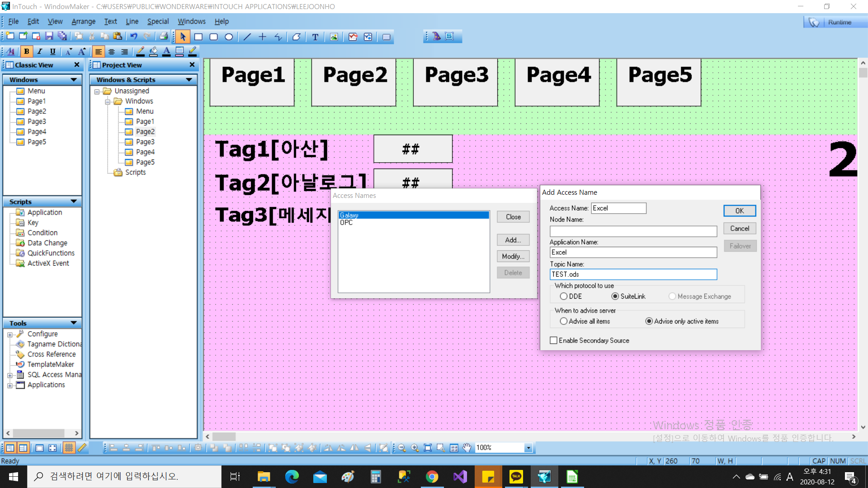
Task: Select the Polygon drawing tool
Action: coord(296,37)
